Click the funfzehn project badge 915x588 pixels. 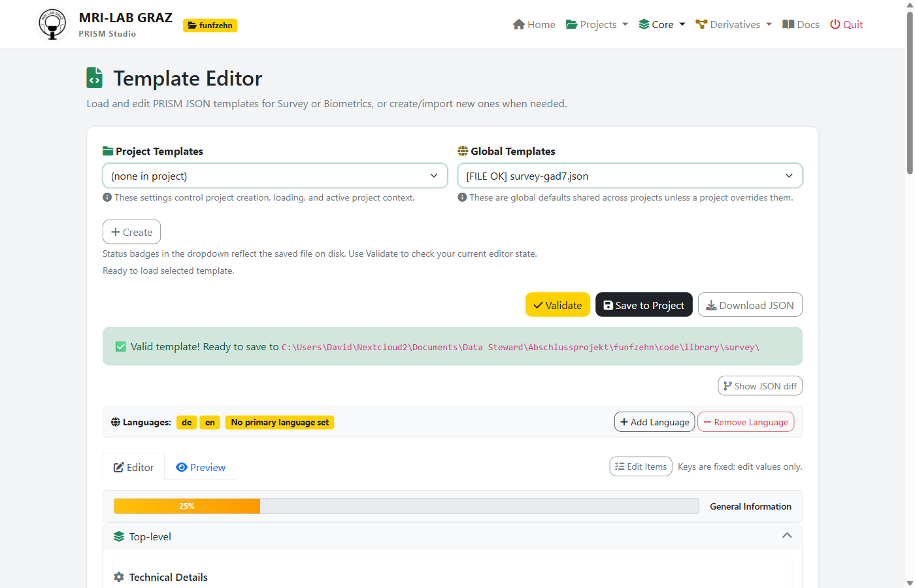[210, 25]
